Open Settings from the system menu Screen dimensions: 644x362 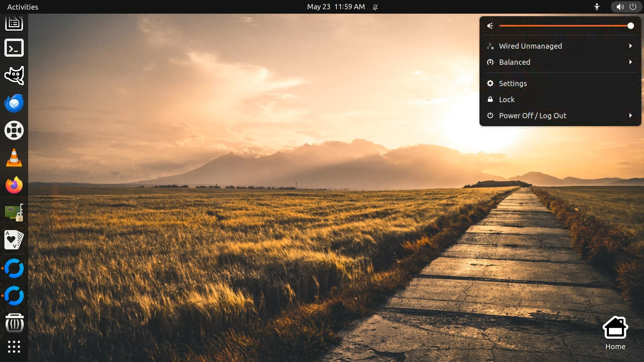tap(513, 84)
